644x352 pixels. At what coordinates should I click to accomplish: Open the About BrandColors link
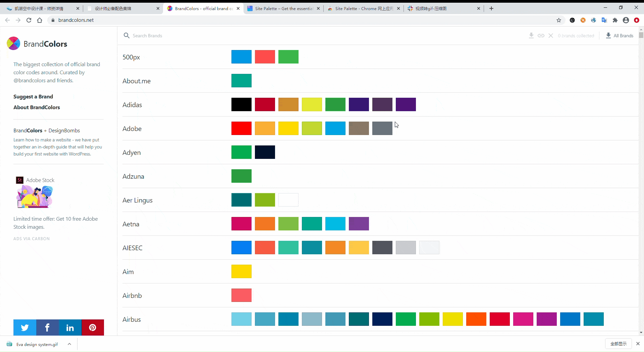37,107
